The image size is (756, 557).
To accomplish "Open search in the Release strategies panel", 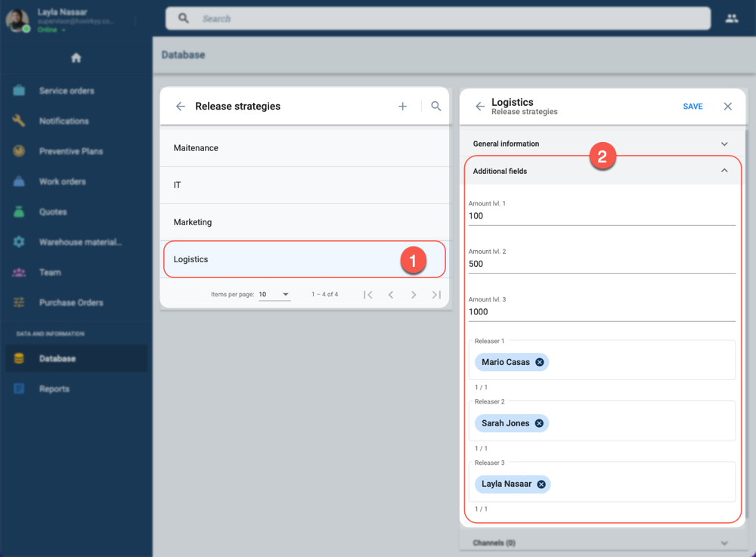I will point(435,107).
